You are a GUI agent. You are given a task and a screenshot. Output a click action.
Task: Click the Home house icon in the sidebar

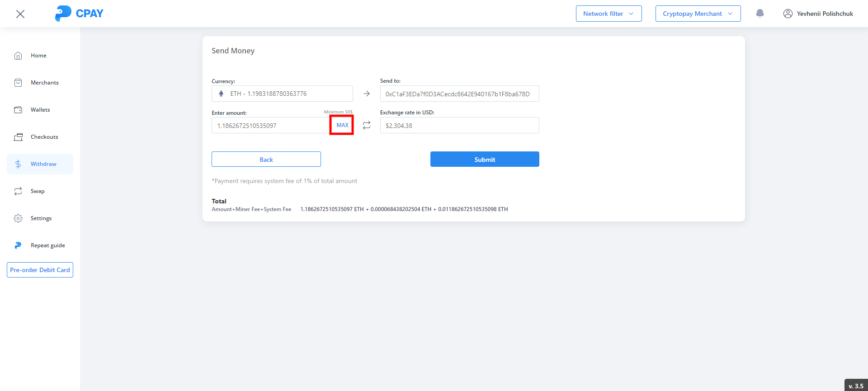point(18,56)
